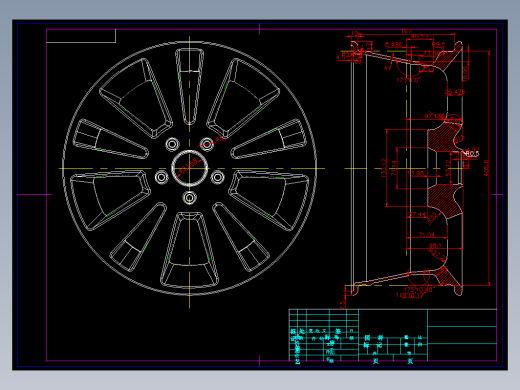Screen dimensions: 520x390
Task: Pick the bottom lug bolt hole
Action: [189, 198]
